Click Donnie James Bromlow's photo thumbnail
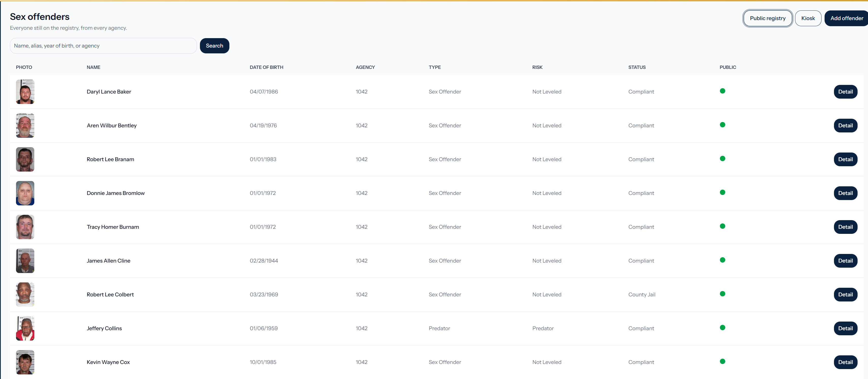 pyautogui.click(x=25, y=193)
